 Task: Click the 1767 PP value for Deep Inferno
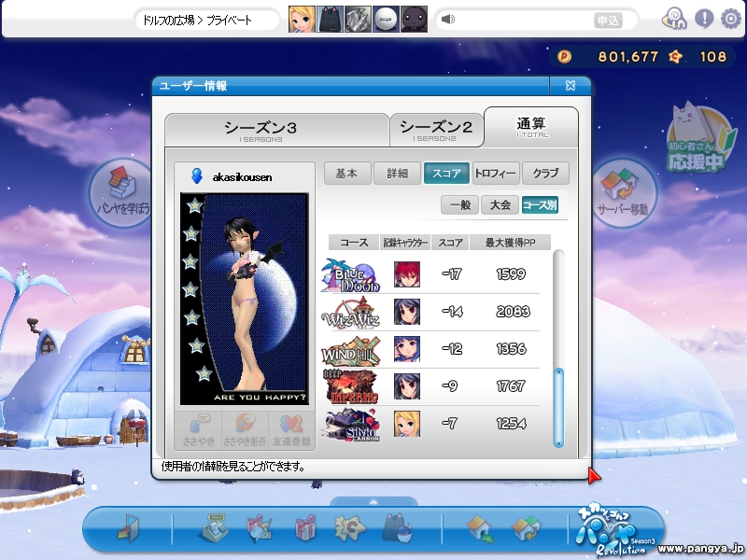(x=511, y=386)
